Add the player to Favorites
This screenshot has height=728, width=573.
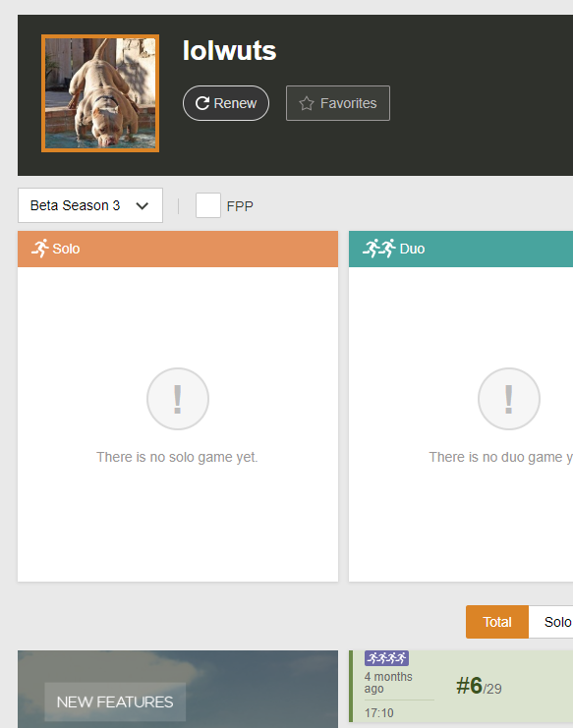click(x=337, y=103)
